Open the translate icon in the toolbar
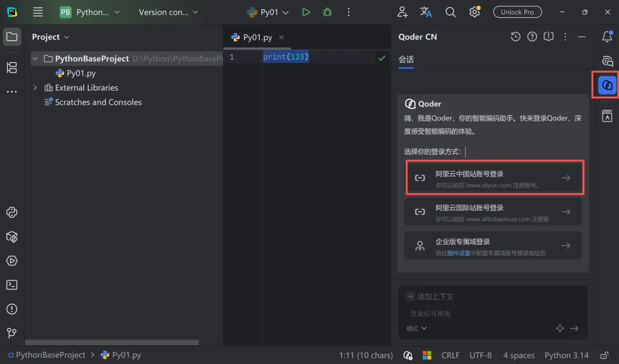Image resolution: width=619 pixels, height=364 pixels. point(426,12)
